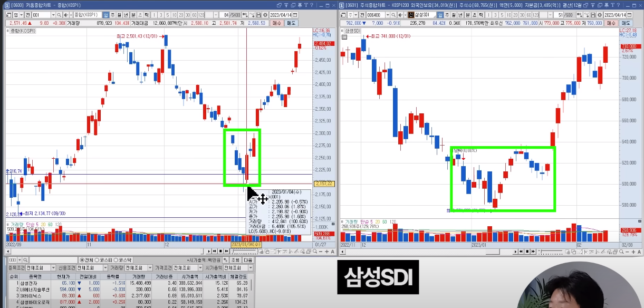Expand the 000 market code dropdown in the list panel
The image size is (644, 308).
click(20, 259)
